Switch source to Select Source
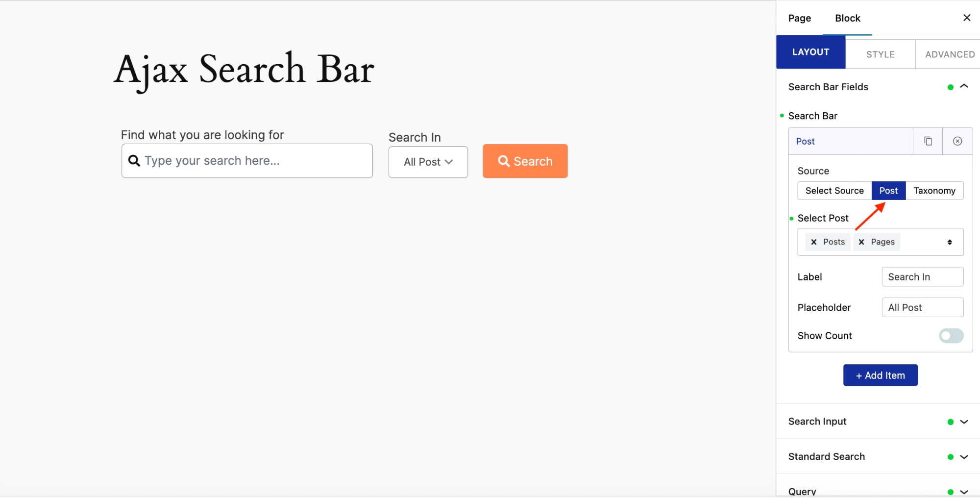Viewport: 980px width, 498px height. point(834,191)
